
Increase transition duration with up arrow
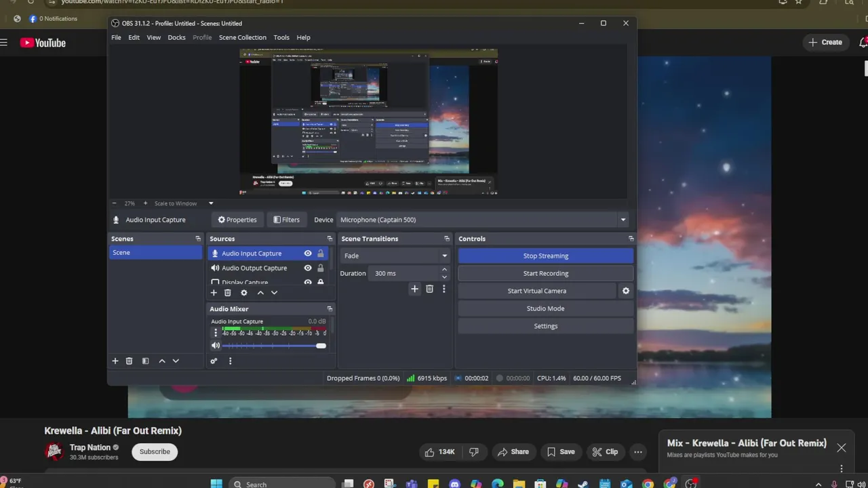444,270
